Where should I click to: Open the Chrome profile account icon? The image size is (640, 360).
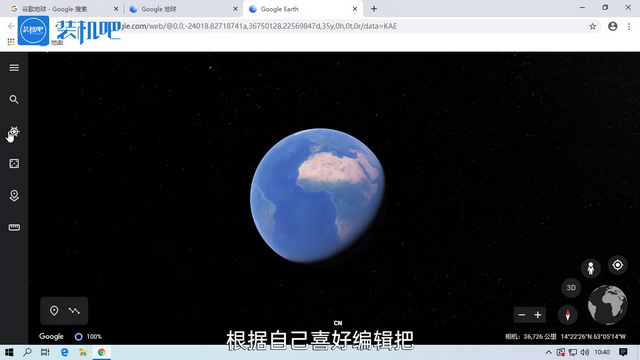click(613, 27)
